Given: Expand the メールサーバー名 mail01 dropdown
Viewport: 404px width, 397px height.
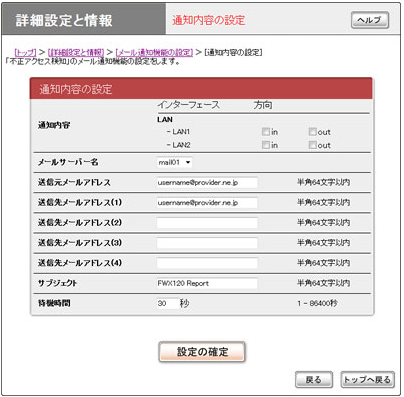Looking at the screenshot, I should click(174, 162).
